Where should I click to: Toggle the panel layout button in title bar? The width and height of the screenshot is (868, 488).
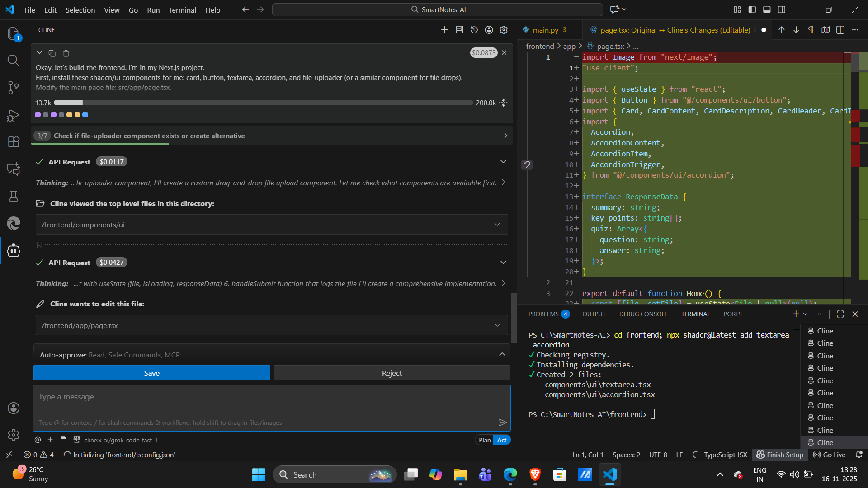point(767,9)
